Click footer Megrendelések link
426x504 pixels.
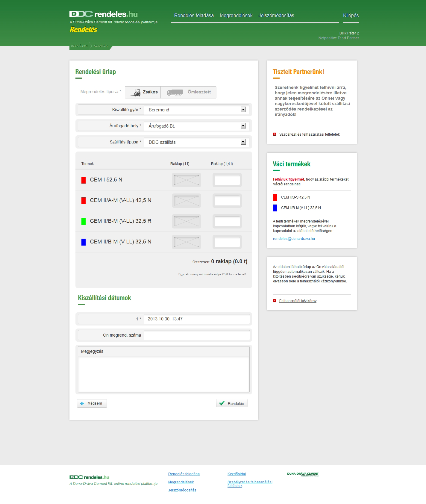click(181, 482)
